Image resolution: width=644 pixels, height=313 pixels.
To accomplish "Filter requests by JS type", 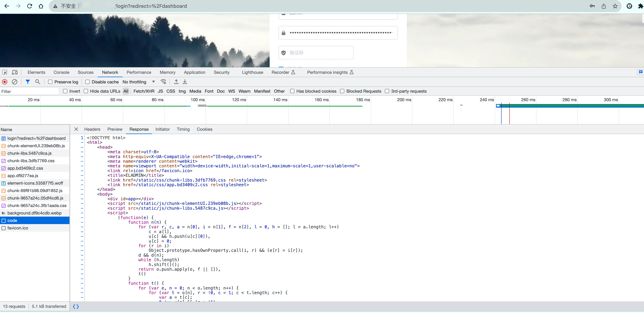I will (x=160, y=91).
